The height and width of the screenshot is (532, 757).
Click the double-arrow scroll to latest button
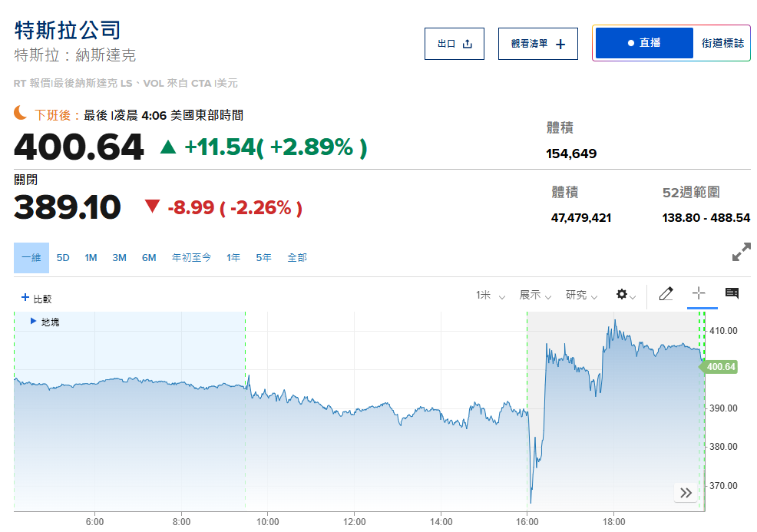(x=686, y=492)
